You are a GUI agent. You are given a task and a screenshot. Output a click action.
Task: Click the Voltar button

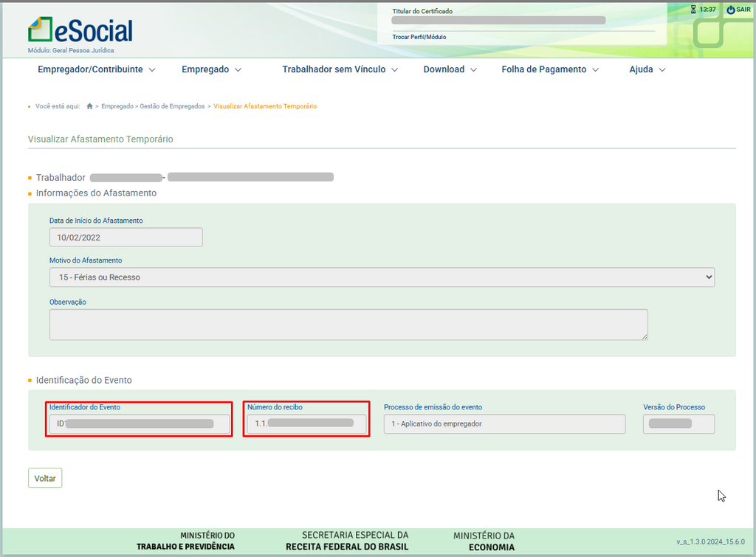click(45, 478)
